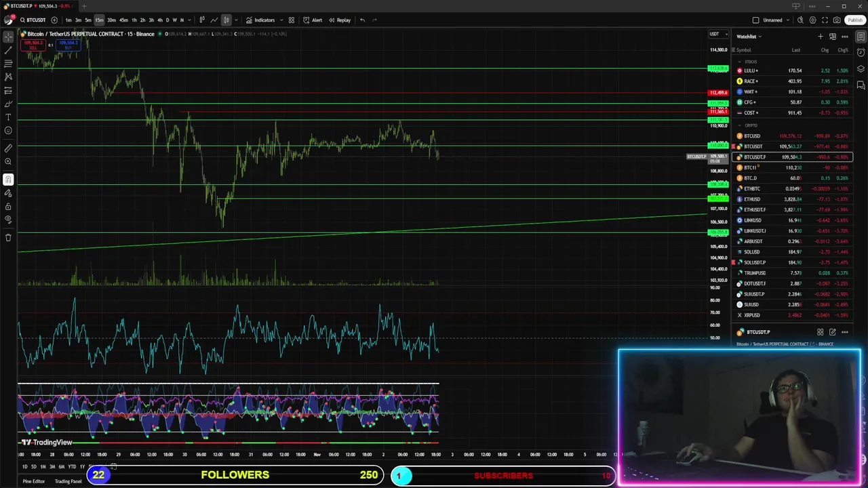This screenshot has height=488, width=868.
Task: Expand the timeframe dropdown arrow
Action: click(x=189, y=20)
